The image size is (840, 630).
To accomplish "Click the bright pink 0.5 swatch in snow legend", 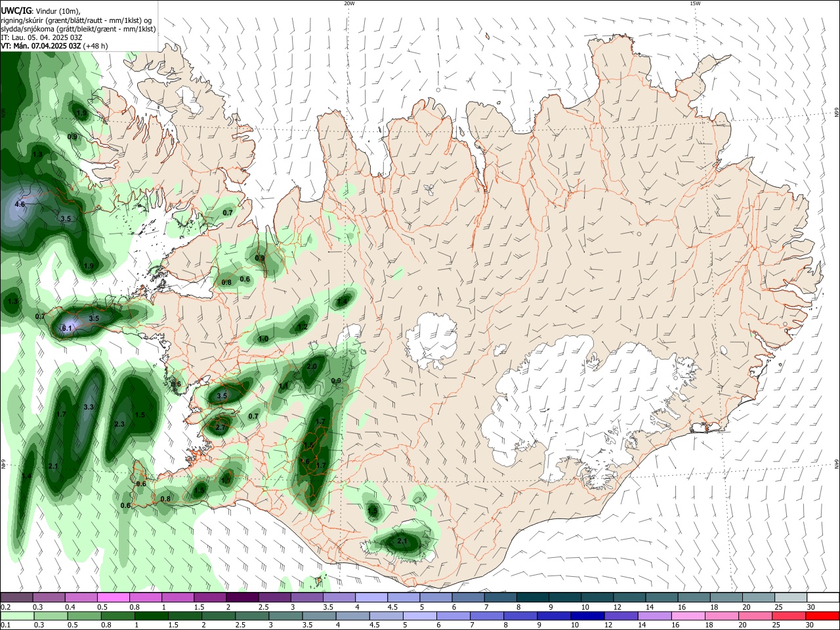I will [113, 597].
